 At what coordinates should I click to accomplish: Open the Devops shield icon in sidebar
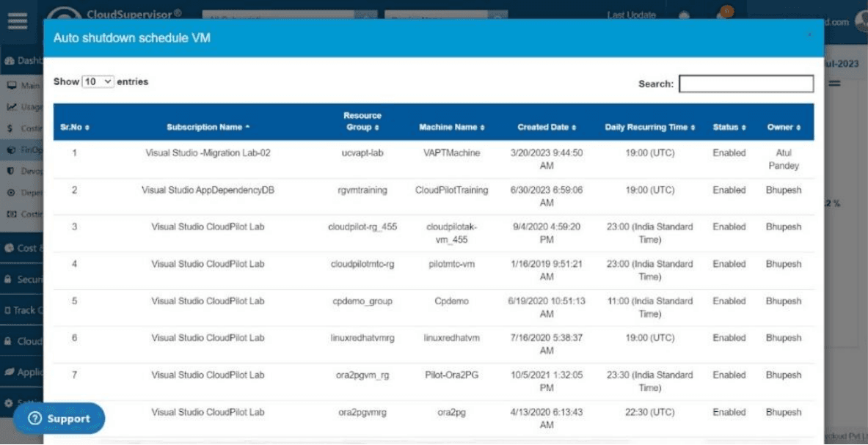point(10,172)
